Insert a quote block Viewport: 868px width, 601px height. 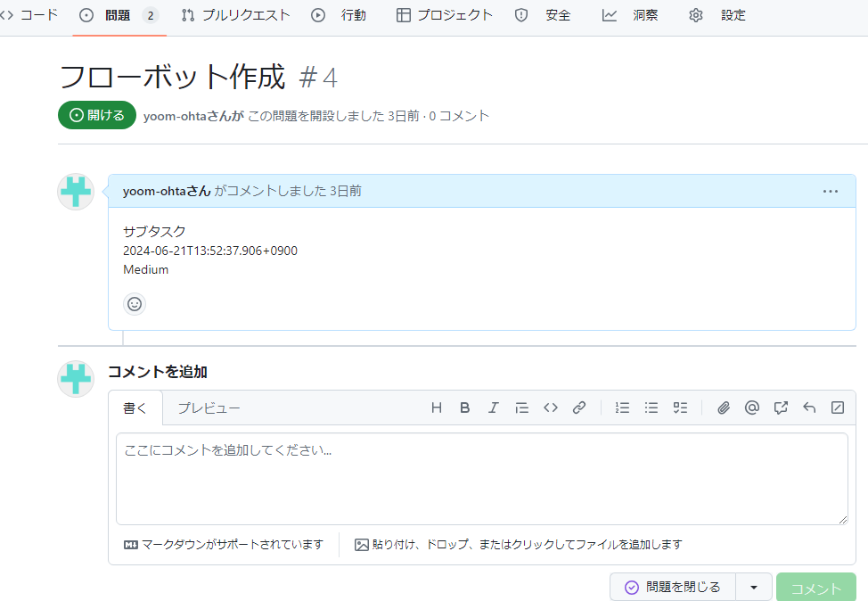[x=521, y=408]
